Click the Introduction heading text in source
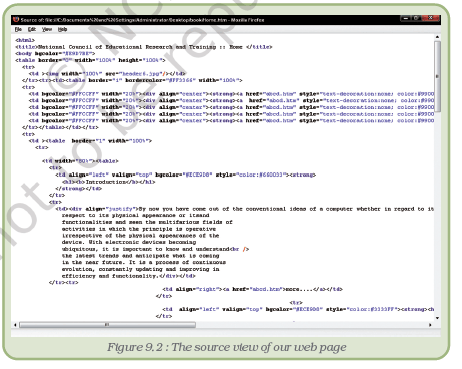462x369 pixels. point(106,182)
